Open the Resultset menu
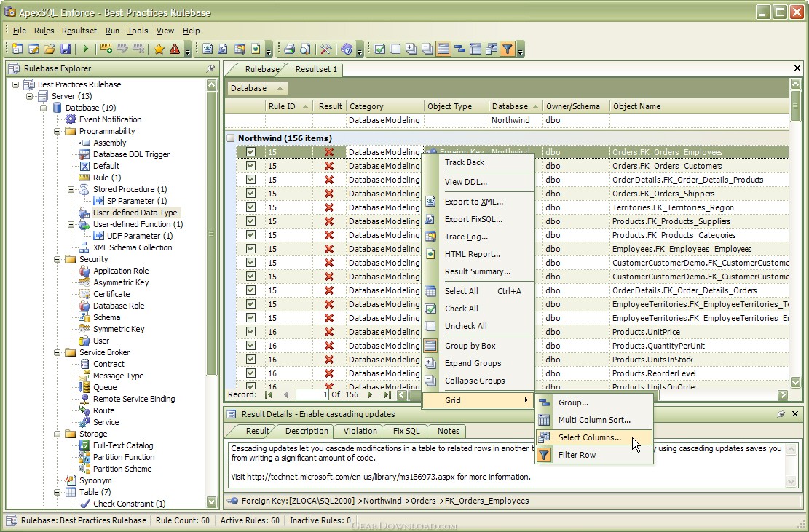The height and width of the screenshot is (532, 809). coord(79,31)
